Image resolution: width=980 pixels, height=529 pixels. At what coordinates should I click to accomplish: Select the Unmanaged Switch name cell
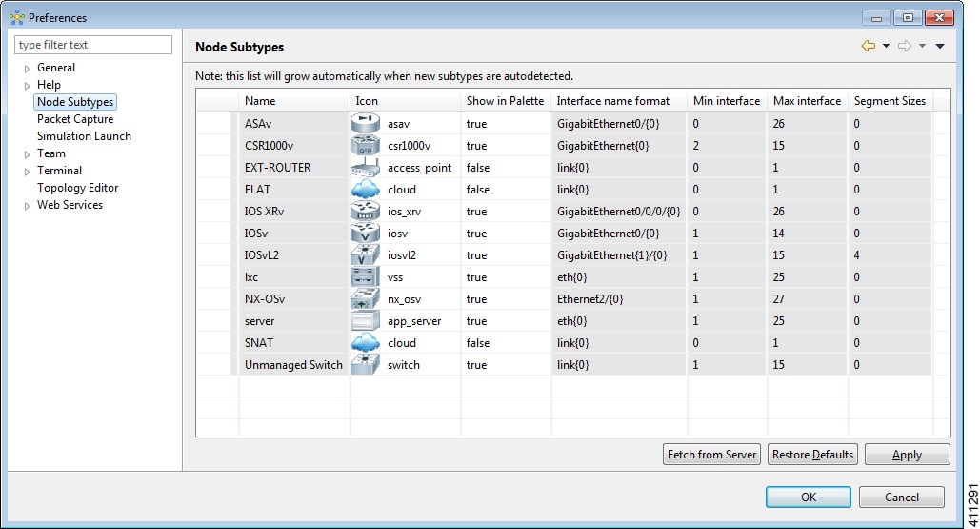[x=293, y=364]
